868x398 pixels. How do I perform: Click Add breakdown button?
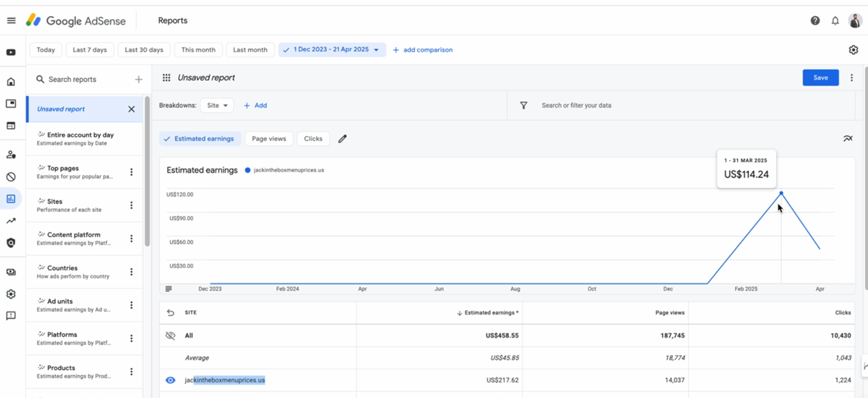click(x=255, y=105)
